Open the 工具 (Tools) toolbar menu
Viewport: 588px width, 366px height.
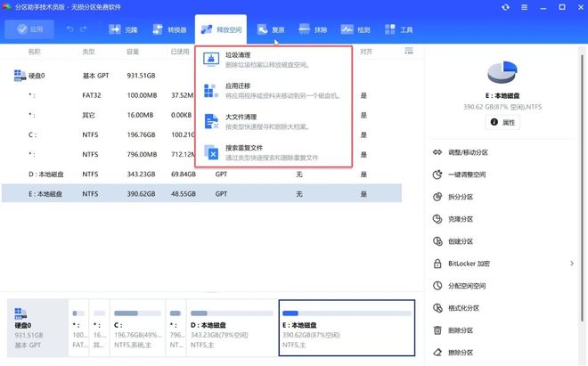click(x=398, y=29)
